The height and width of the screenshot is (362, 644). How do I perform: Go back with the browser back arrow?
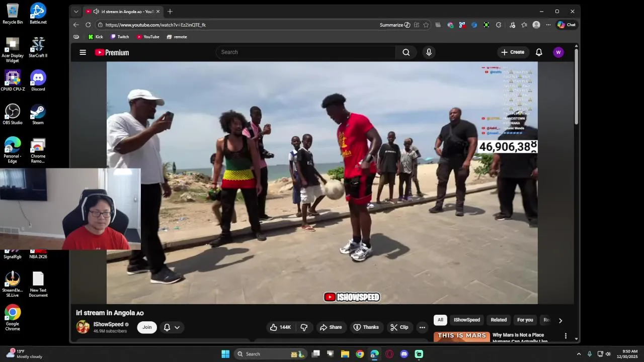click(x=76, y=25)
